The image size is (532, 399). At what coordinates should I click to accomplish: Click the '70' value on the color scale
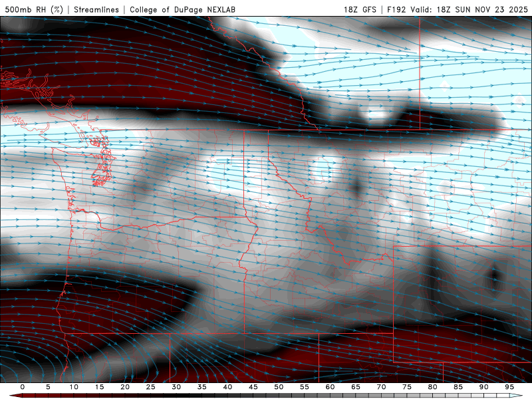(381, 387)
